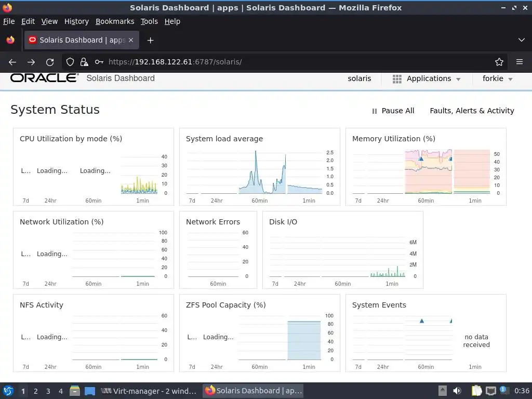
Task: Go forward with the forward arrow
Action: 31,62
